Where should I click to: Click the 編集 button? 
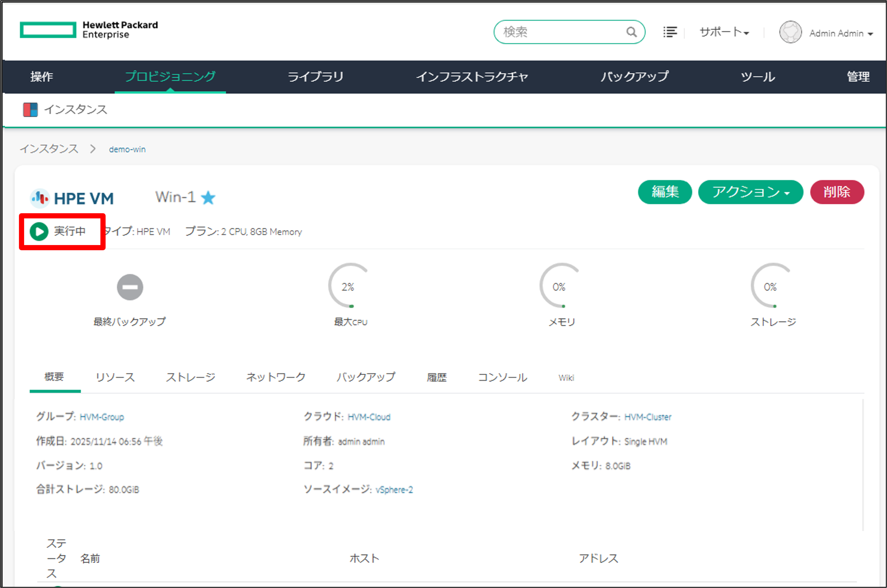pos(665,192)
